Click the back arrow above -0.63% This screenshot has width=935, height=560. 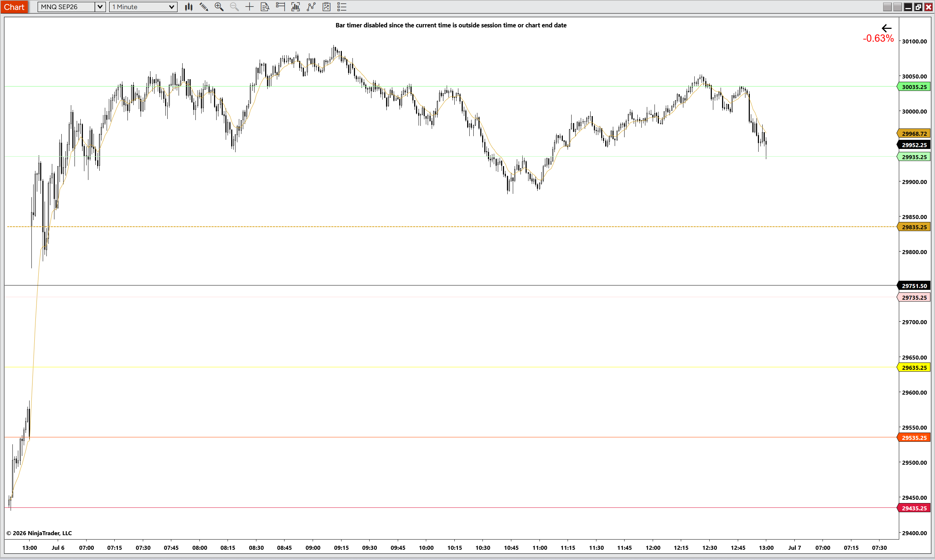point(886,28)
